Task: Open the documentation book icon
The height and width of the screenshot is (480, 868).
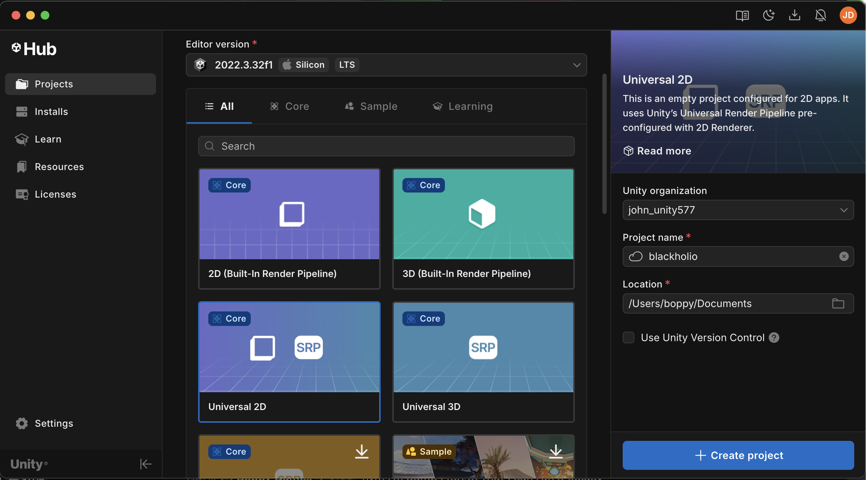Action: [x=742, y=15]
